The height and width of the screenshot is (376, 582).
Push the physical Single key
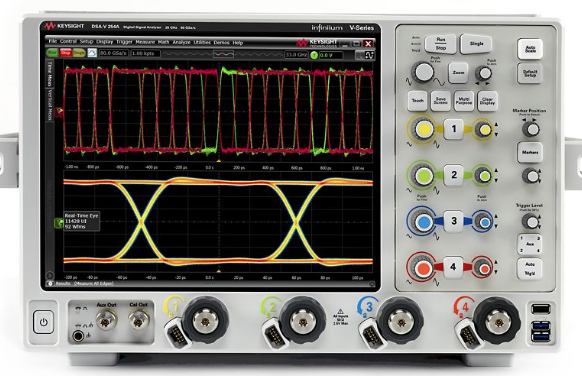(476, 44)
